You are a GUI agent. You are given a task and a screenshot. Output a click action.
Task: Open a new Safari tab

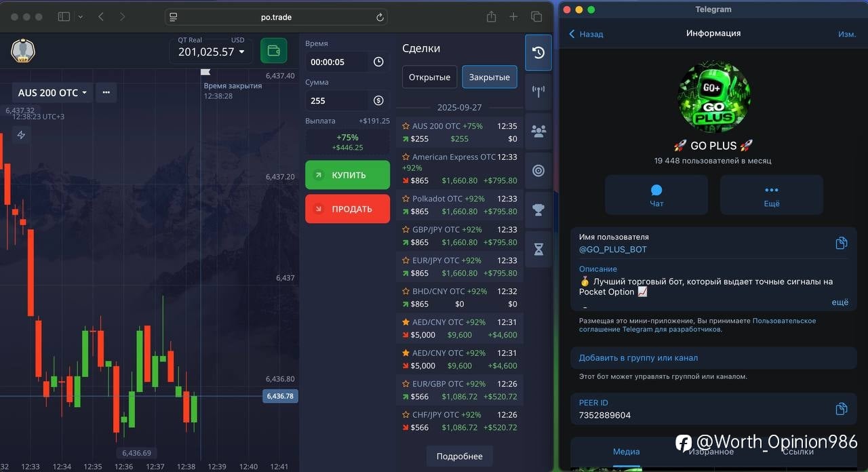click(x=513, y=17)
